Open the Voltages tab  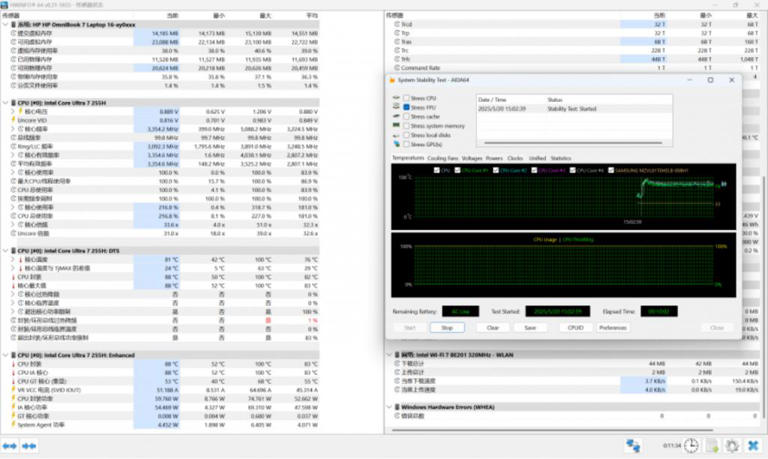tap(472, 158)
